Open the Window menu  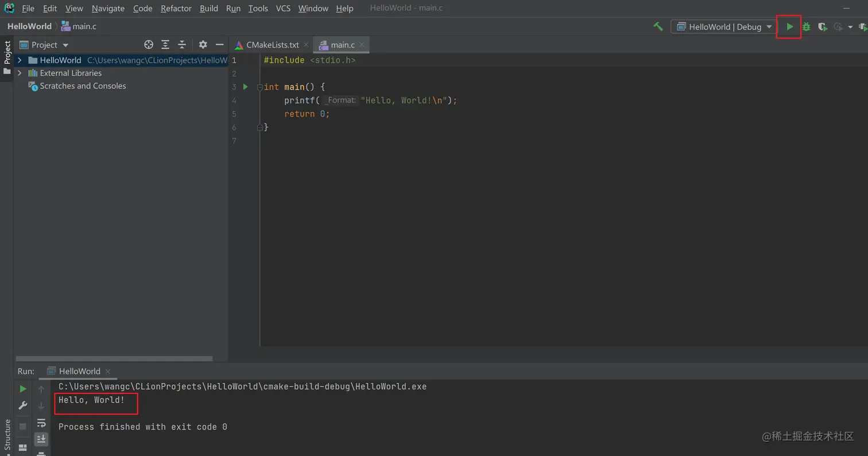coord(313,8)
